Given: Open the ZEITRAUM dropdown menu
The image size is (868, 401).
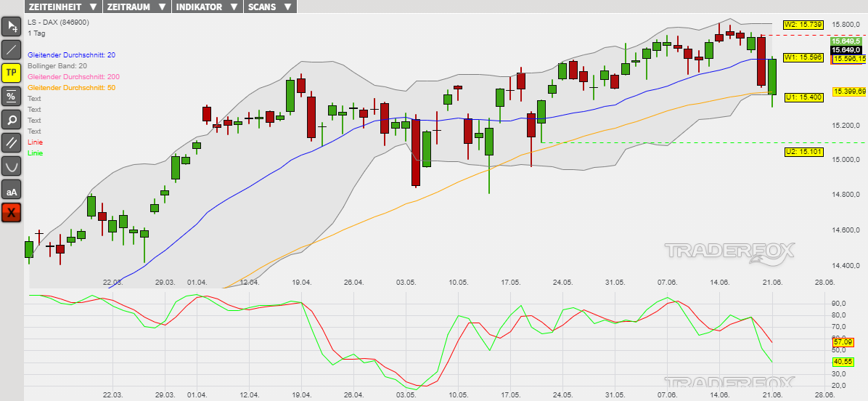Looking at the screenshot, I should tap(137, 7).
